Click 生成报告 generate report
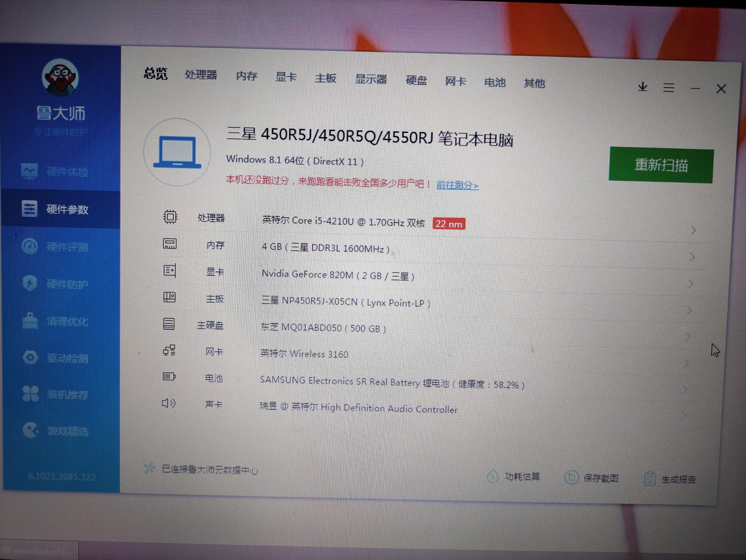The width and height of the screenshot is (746, 560). pyautogui.click(x=669, y=479)
